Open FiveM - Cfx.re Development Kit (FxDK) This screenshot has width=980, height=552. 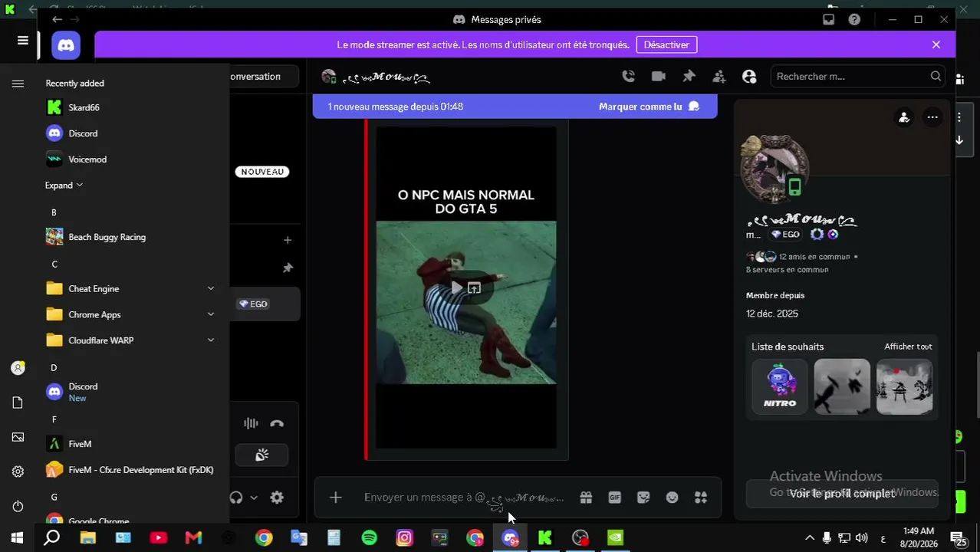[130, 470]
